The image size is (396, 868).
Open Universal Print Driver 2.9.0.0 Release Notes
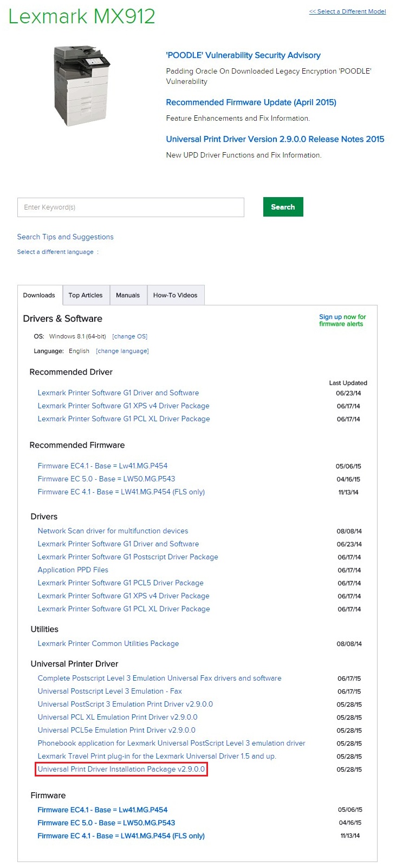click(275, 139)
